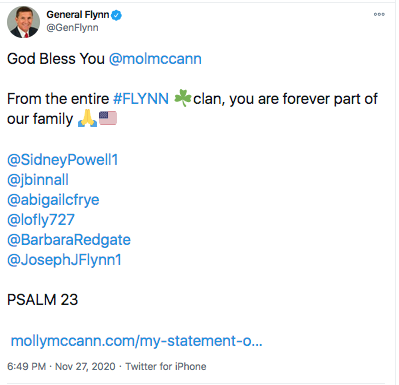Open the @jbinnall mention
The height and width of the screenshot is (385, 399).
[x=38, y=180]
